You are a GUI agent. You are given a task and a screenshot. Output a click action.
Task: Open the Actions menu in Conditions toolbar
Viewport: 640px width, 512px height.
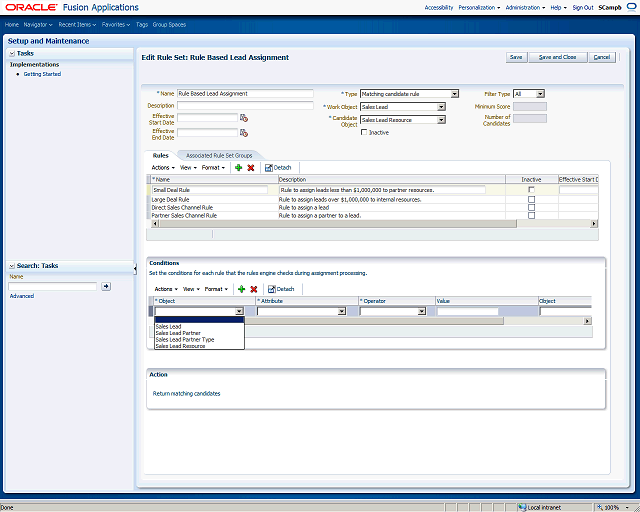(166, 289)
